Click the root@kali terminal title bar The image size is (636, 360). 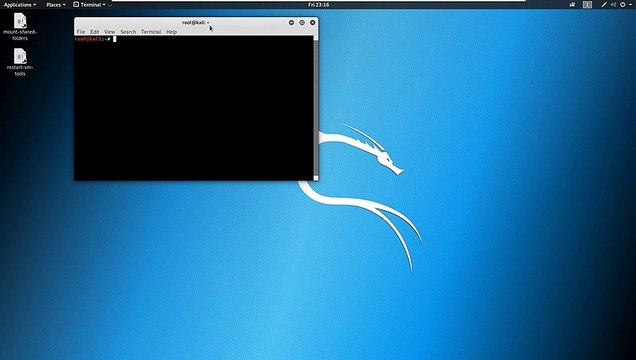196,23
